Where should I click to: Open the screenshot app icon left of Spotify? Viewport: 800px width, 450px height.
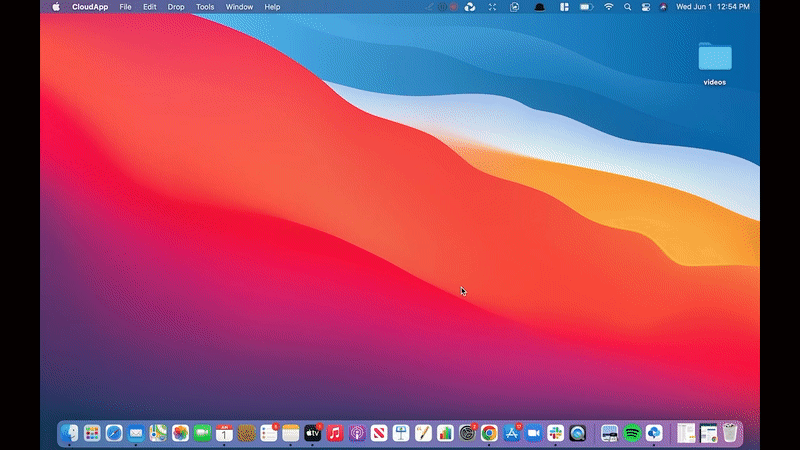click(609, 433)
